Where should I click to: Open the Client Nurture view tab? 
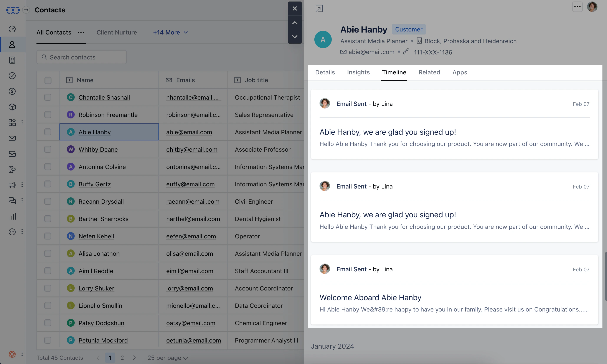click(x=117, y=32)
